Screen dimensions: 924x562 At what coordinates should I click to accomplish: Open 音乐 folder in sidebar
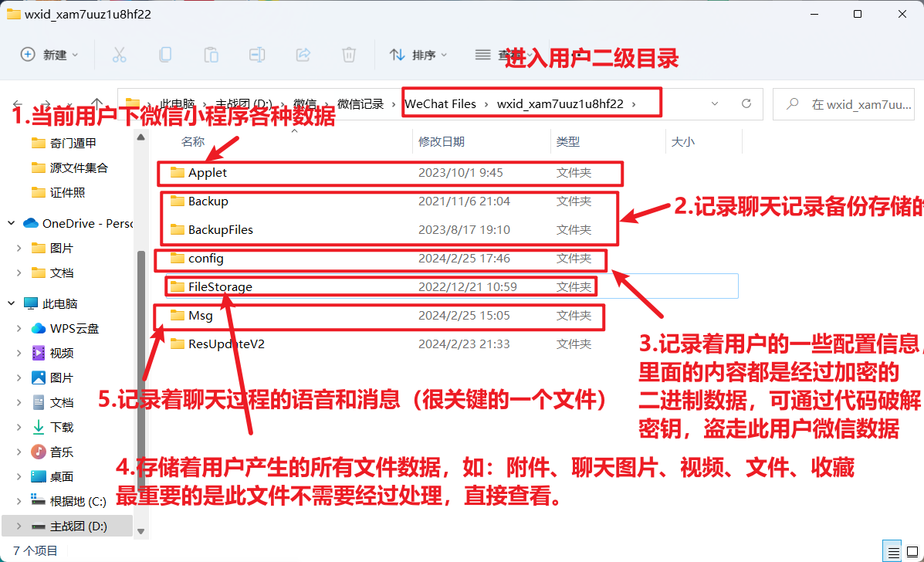61,452
